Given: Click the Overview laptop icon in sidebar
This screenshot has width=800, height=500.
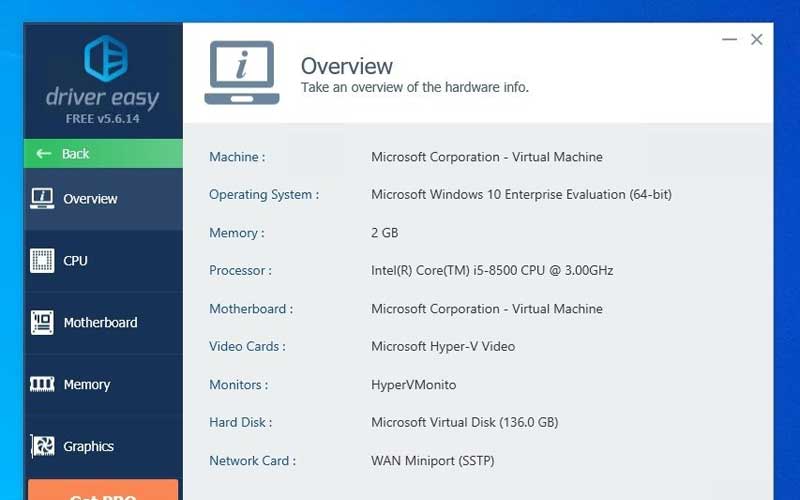Looking at the screenshot, I should (x=42, y=198).
